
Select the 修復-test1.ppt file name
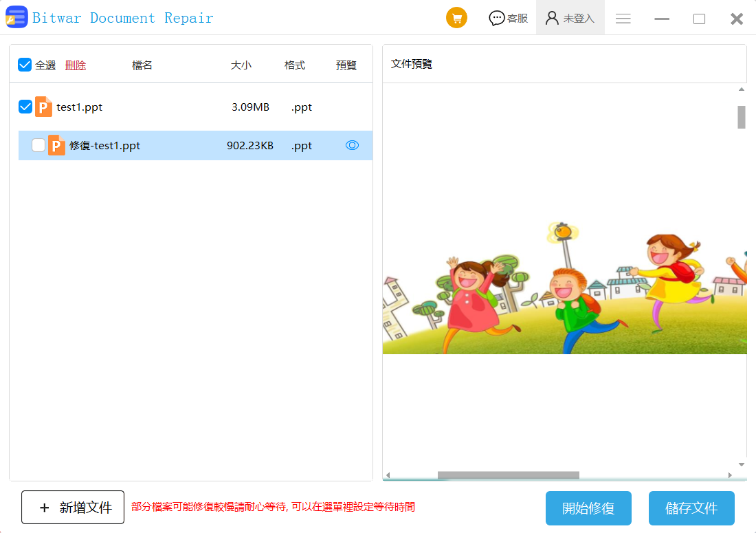pyautogui.click(x=104, y=146)
